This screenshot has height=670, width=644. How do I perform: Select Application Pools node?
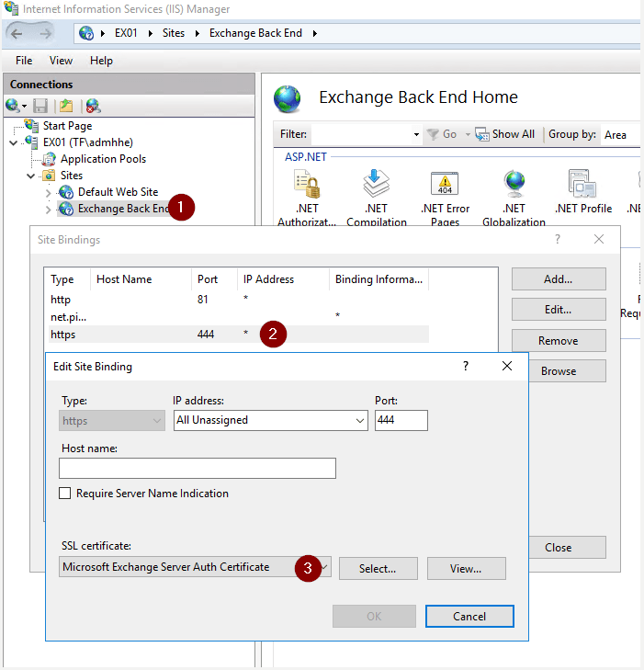point(103,159)
